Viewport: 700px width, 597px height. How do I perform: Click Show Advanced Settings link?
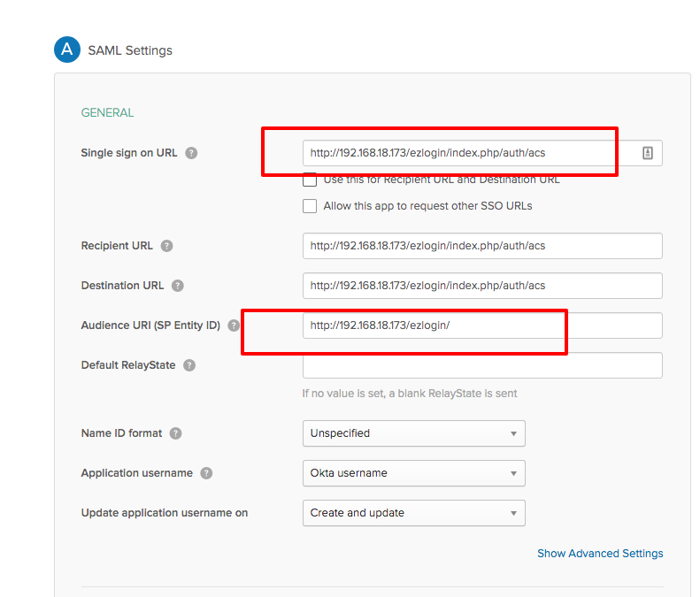(600, 554)
